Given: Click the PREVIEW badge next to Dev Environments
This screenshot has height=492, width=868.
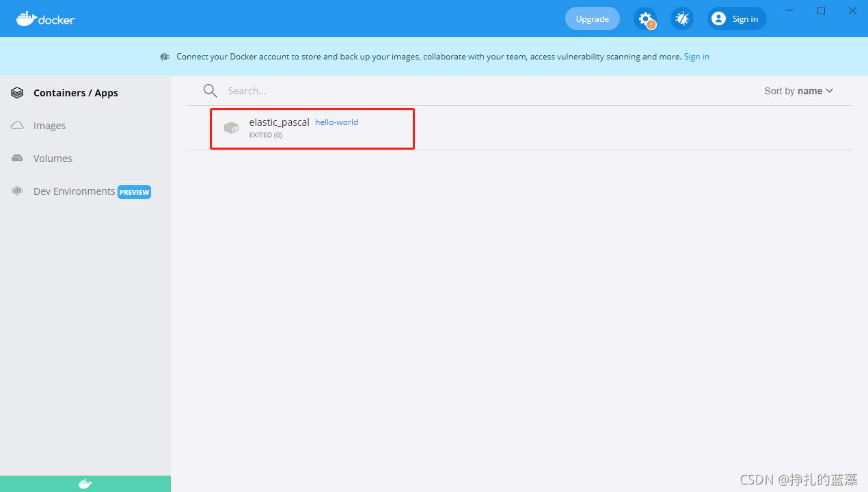Looking at the screenshot, I should pos(134,192).
